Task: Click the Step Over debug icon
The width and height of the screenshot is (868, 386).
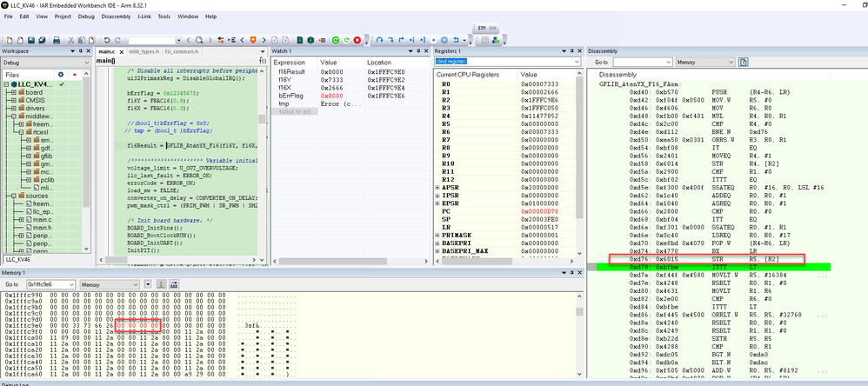Action: point(379,40)
